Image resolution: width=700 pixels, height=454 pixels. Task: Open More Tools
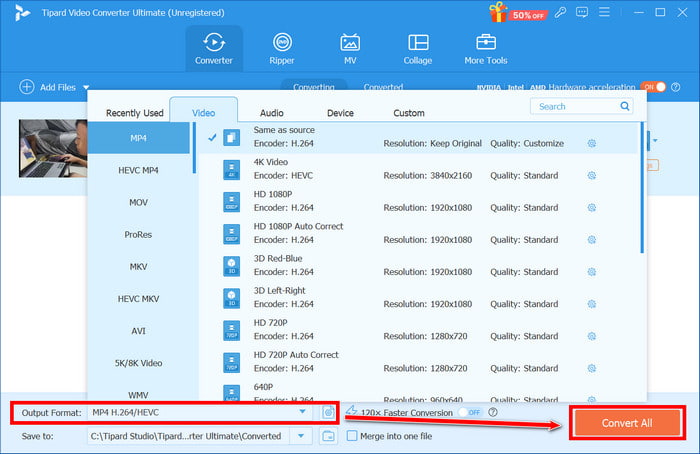[486, 48]
